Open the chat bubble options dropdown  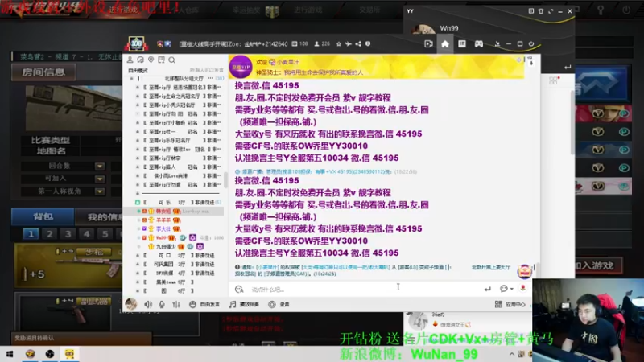[506, 289]
